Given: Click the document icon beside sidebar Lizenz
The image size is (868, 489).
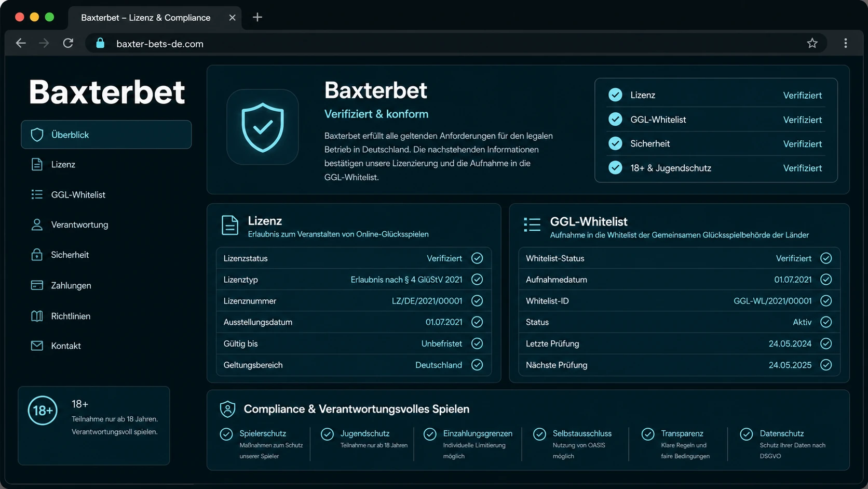Looking at the screenshot, I should coord(37,164).
